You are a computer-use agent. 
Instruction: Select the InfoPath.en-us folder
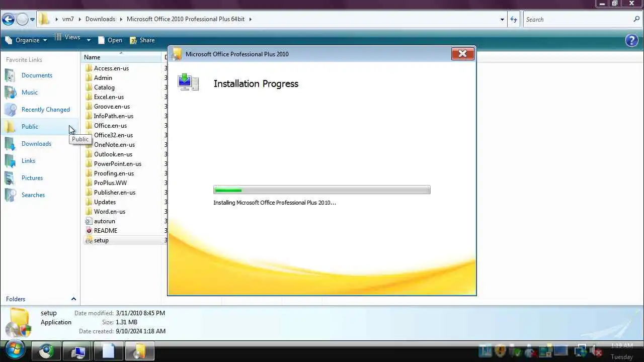click(114, 116)
